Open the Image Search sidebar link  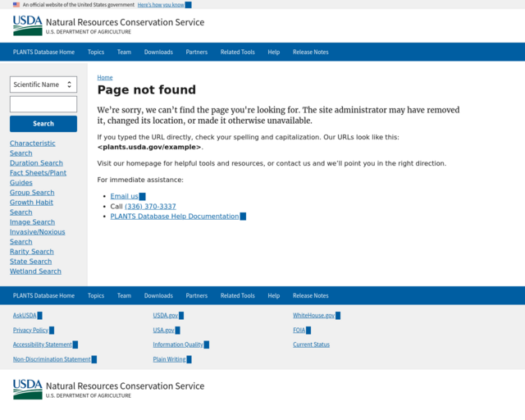[32, 222]
